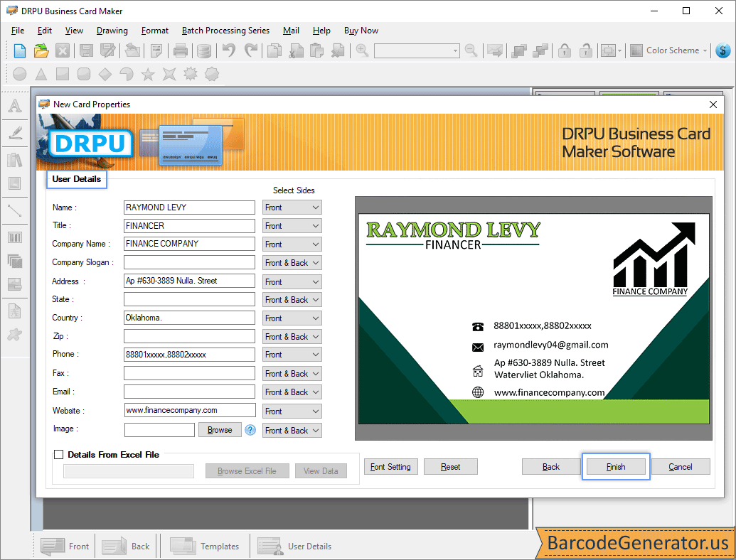
Task: Select the five-point star shape tool
Action: tap(148, 74)
